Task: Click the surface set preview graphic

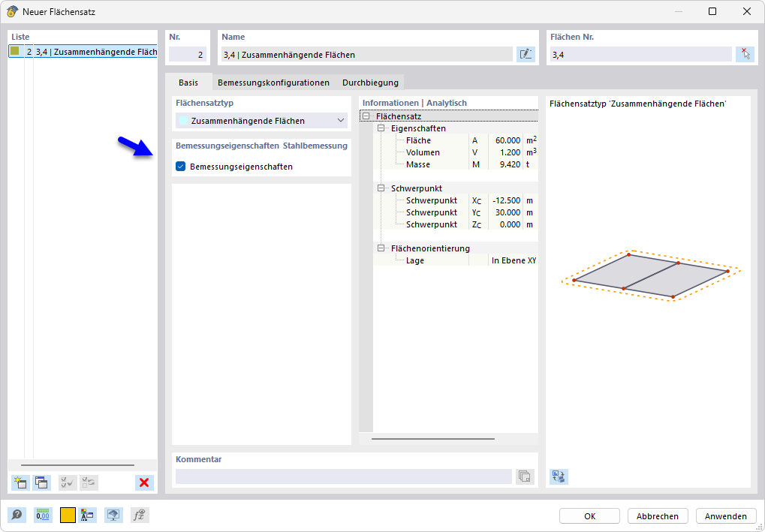Action: (x=651, y=275)
